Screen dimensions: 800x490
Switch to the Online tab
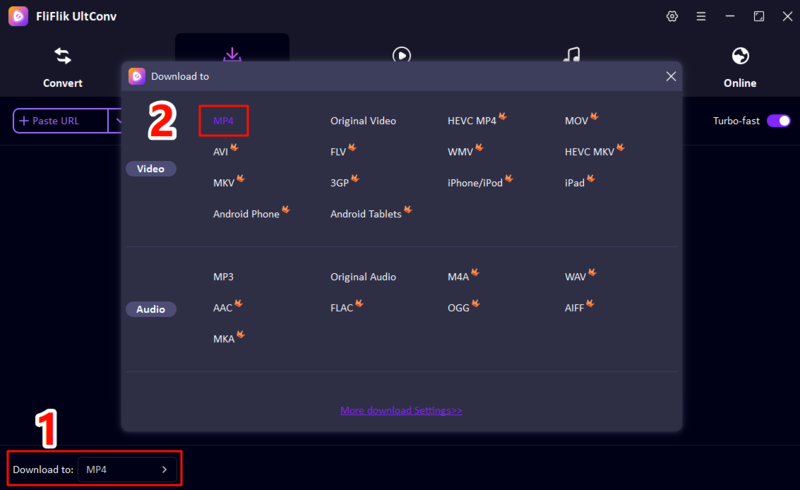pyautogui.click(x=740, y=68)
